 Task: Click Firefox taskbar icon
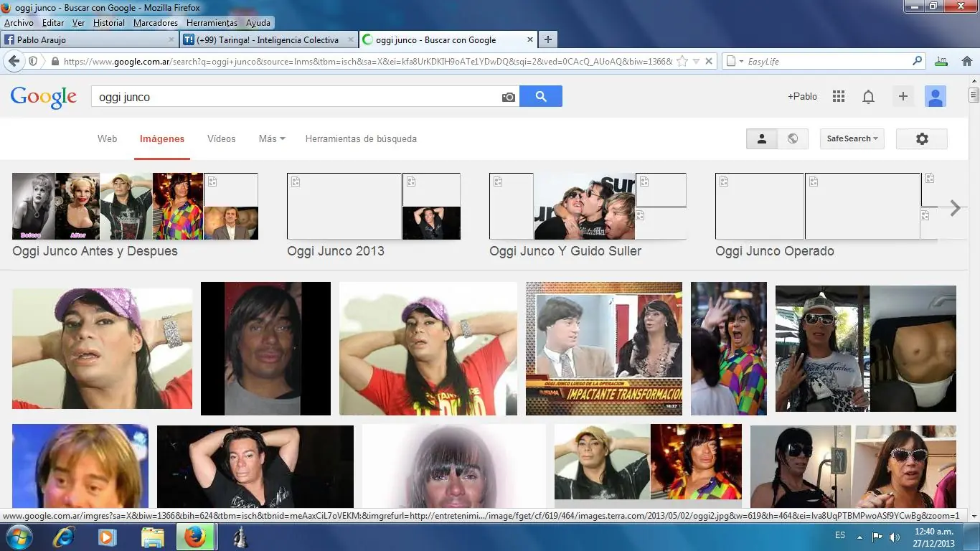click(x=195, y=537)
